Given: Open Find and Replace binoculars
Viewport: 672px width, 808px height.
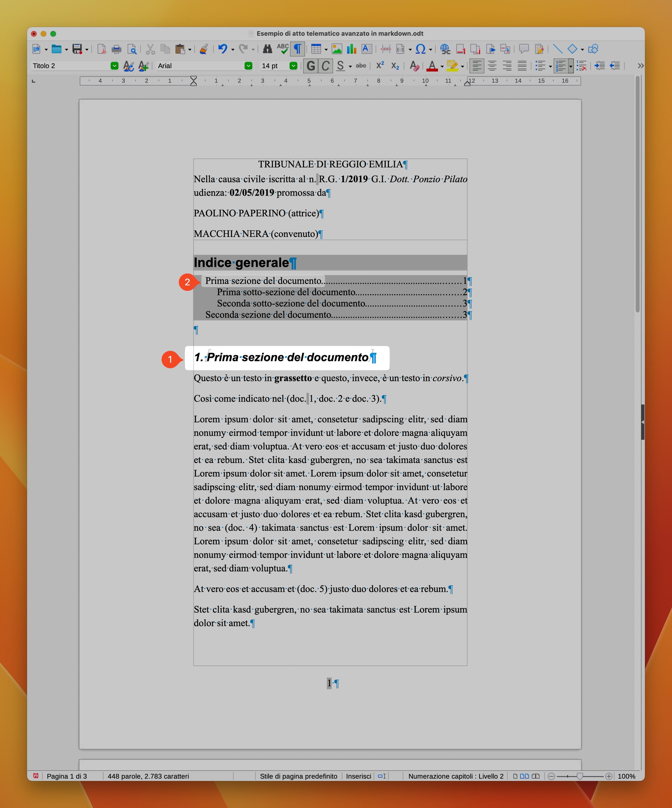Looking at the screenshot, I should (x=267, y=49).
